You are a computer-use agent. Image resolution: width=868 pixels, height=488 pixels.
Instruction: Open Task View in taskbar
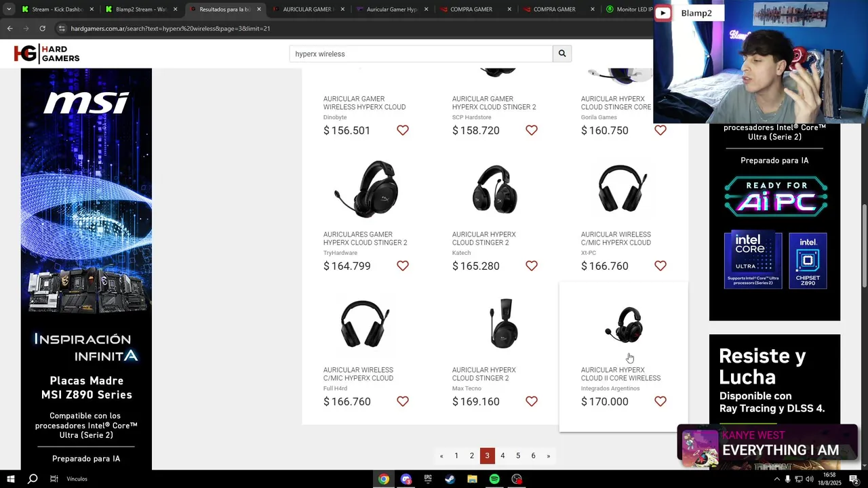click(54, 479)
